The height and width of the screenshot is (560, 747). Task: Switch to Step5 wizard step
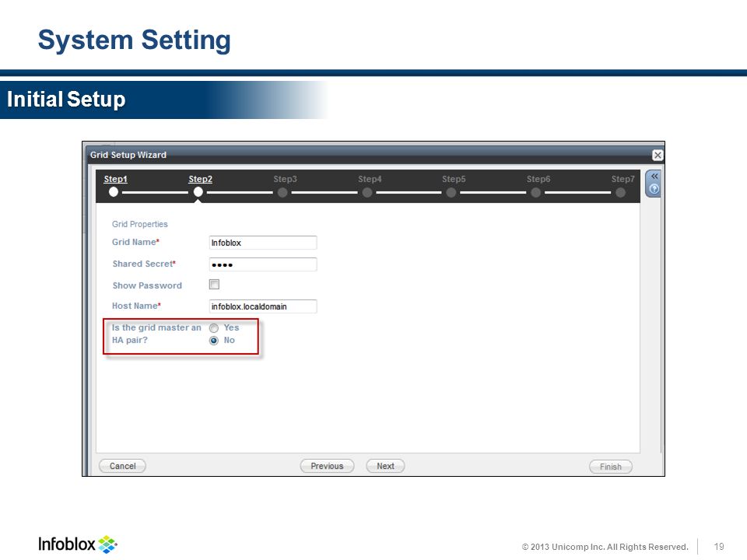pyautogui.click(x=454, y=179)
